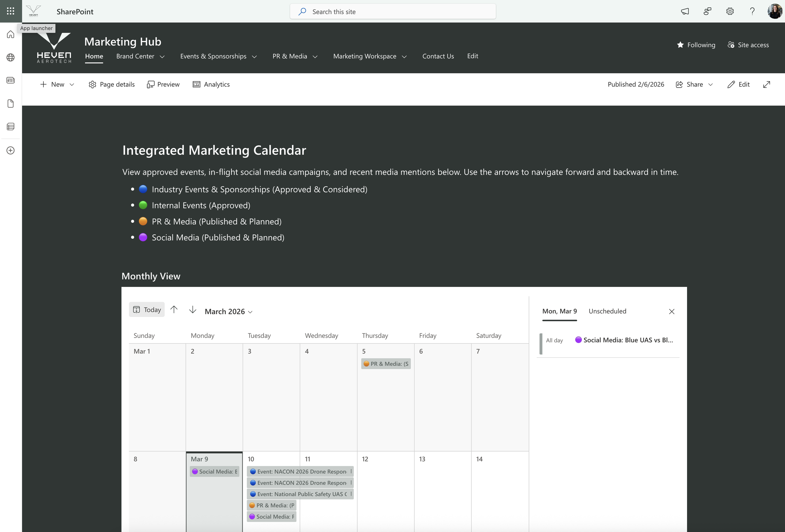Screen dimensions: 785x532
Task: Open the announcements megaphone icon
Action: [x=685, y=11]
